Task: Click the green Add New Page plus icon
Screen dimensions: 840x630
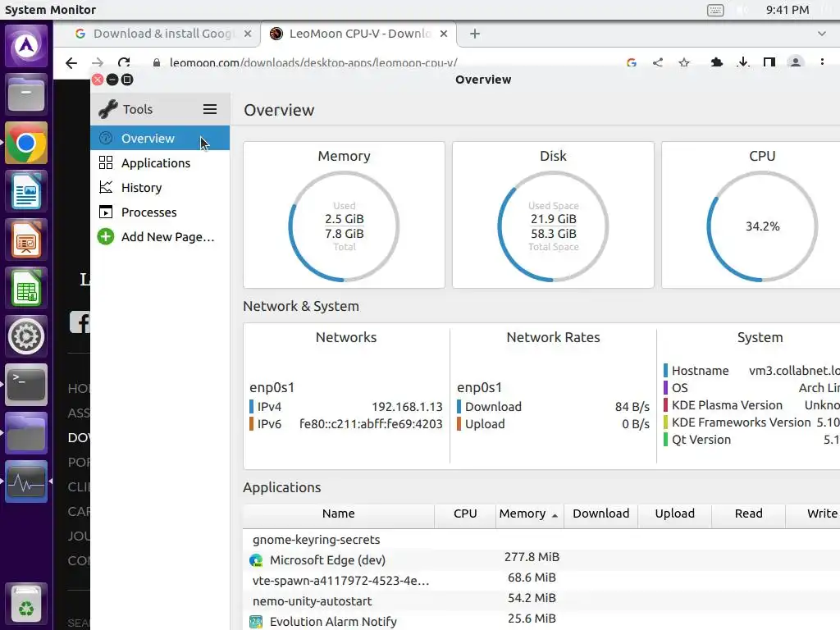Action: [x=106, y=237]
